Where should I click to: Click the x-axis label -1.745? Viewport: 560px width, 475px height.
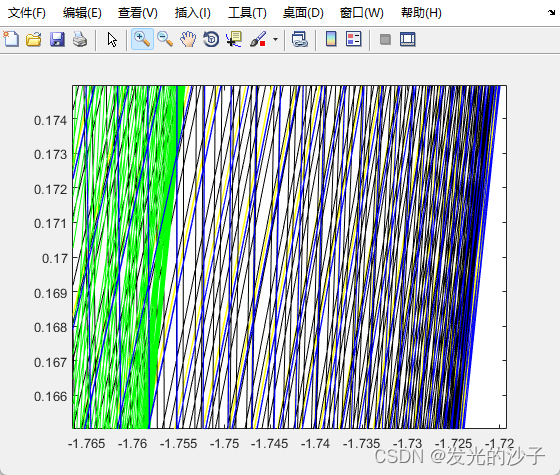pyautogui.click(x=269, y=444)
